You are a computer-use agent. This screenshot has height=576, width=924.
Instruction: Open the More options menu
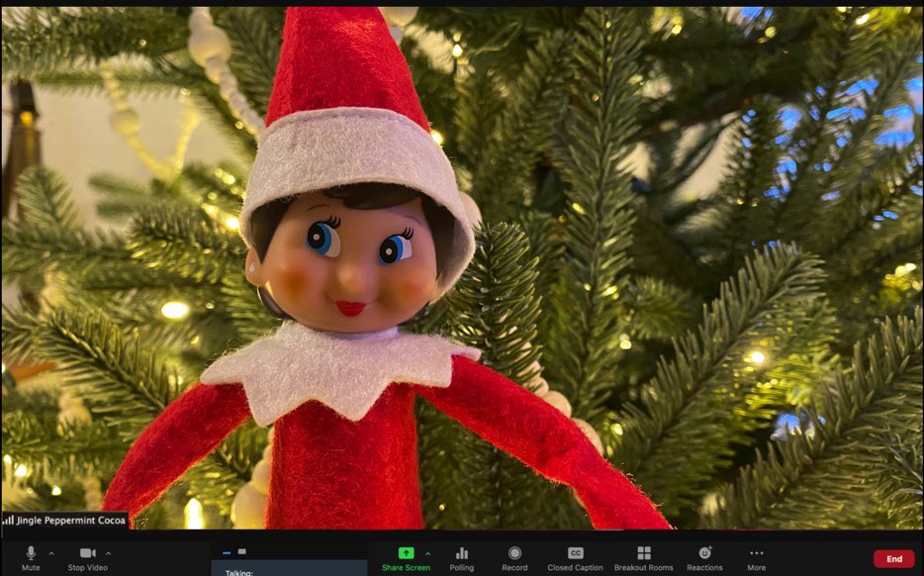coord(757,558)
